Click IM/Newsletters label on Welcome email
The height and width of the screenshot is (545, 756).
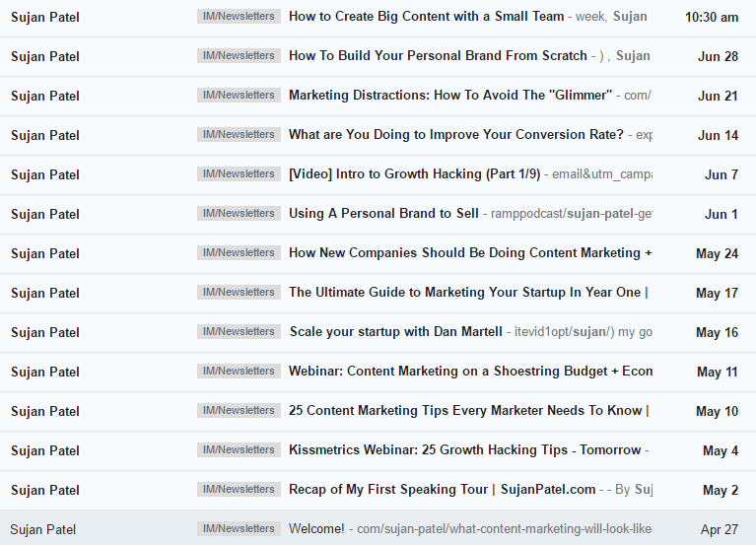coord(239,529)
